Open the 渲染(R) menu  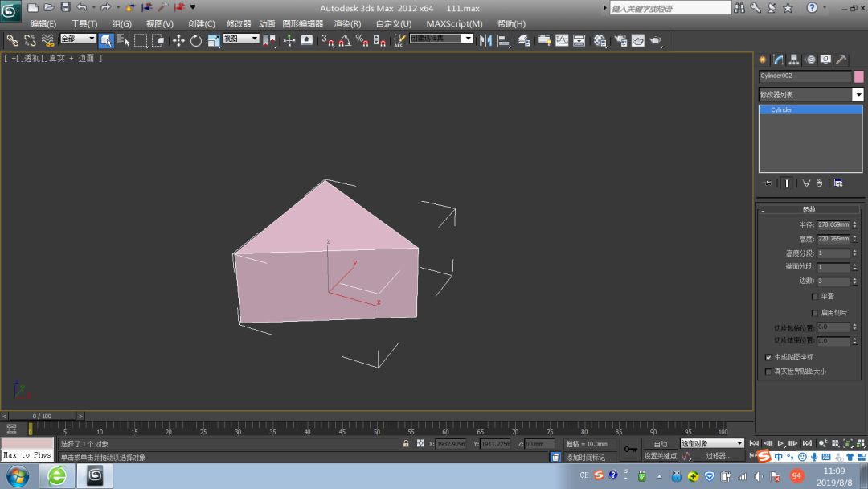[x=347, y=23]
